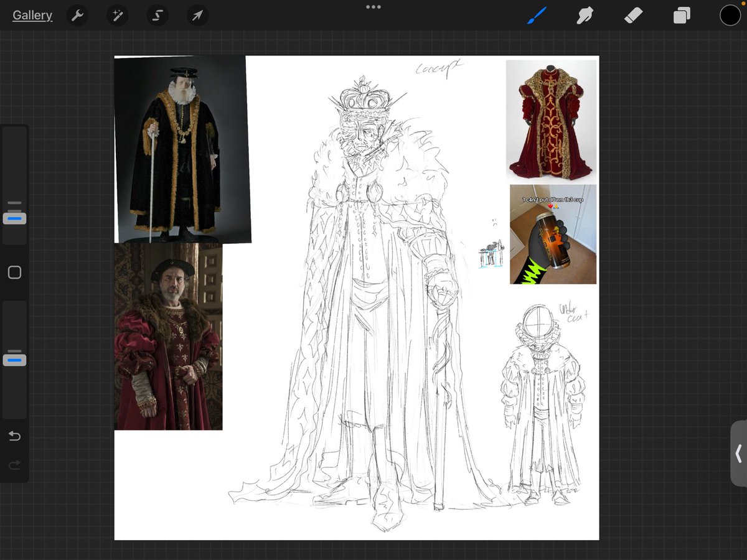747x560 pixels.
Task: Select the Selection tool
Action: click(x=157, y=15)
